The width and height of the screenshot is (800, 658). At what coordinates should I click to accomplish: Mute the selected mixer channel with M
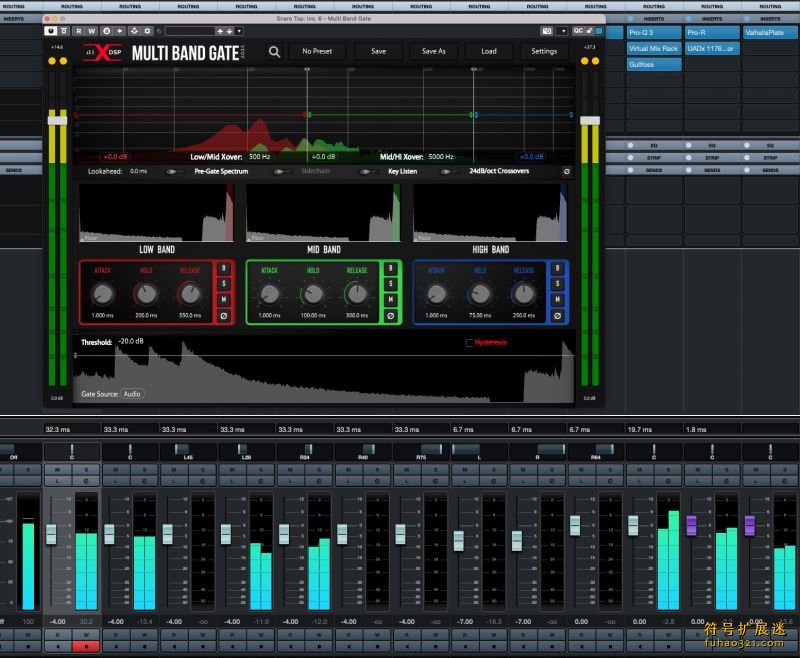tap(58, 470)
